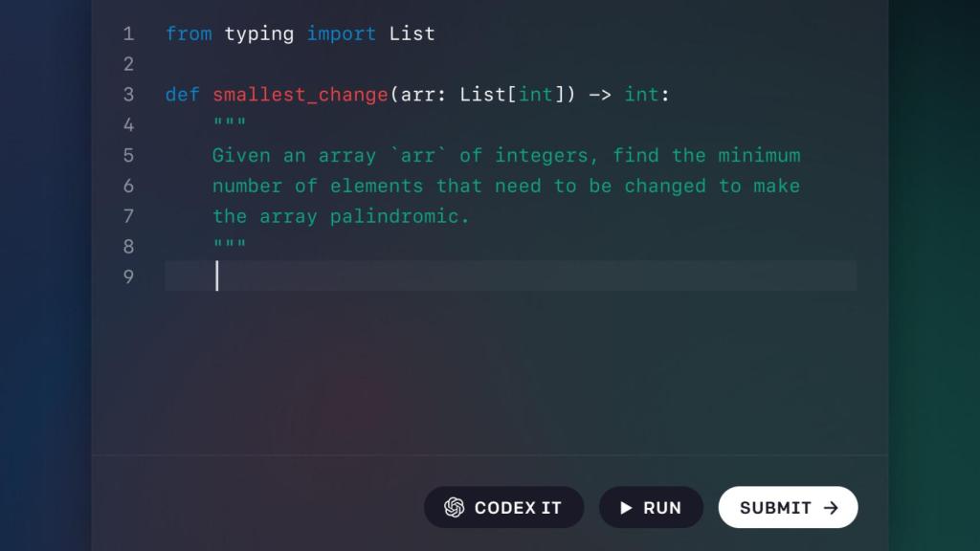The width and height of the screenshot is (980, 551).
Task: Select line number 3 next to the function definition
Action: tap(128, 95)
